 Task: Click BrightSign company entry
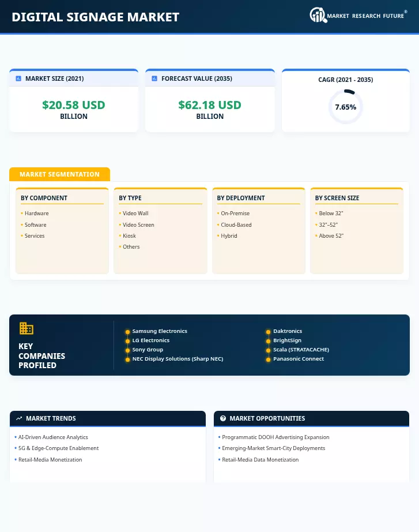288,340
